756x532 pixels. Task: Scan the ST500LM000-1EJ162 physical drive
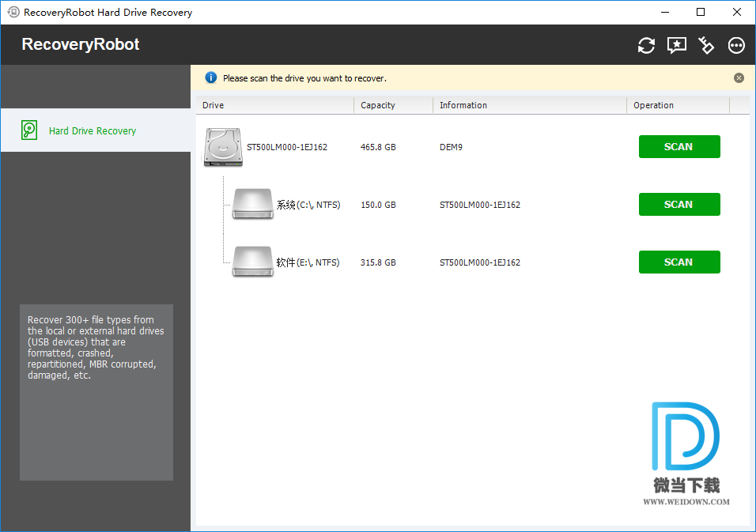(679, 146)
